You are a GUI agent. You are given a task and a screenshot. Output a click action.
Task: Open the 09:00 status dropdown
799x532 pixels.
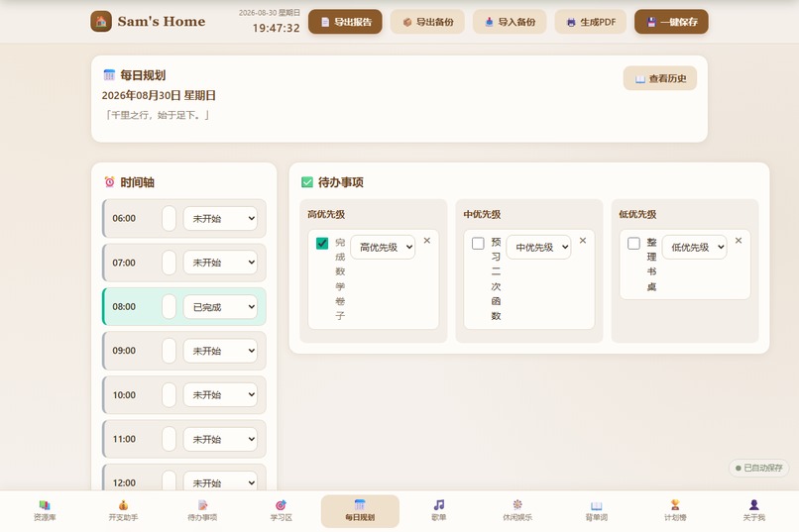click(220, 351)
